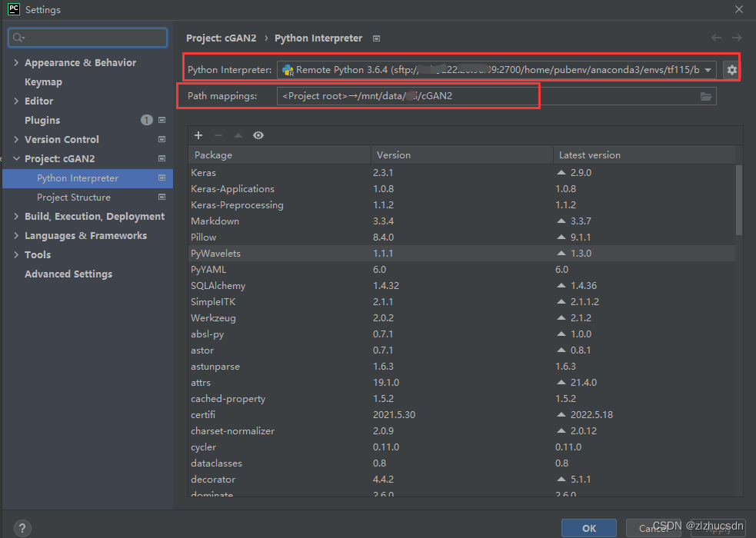
Task: Select the cached-property package row
Action: coord(461,398)
